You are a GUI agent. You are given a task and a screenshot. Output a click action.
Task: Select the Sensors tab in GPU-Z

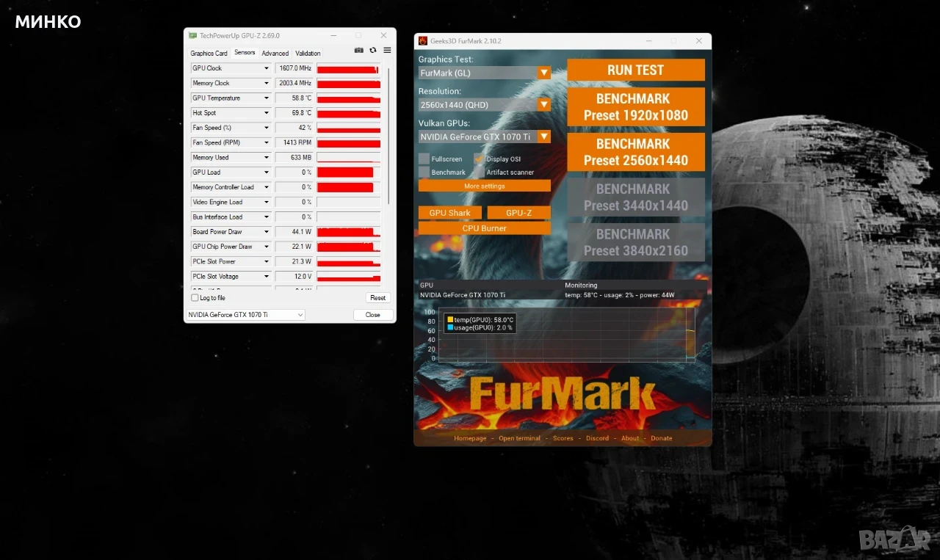pos(245,52)
